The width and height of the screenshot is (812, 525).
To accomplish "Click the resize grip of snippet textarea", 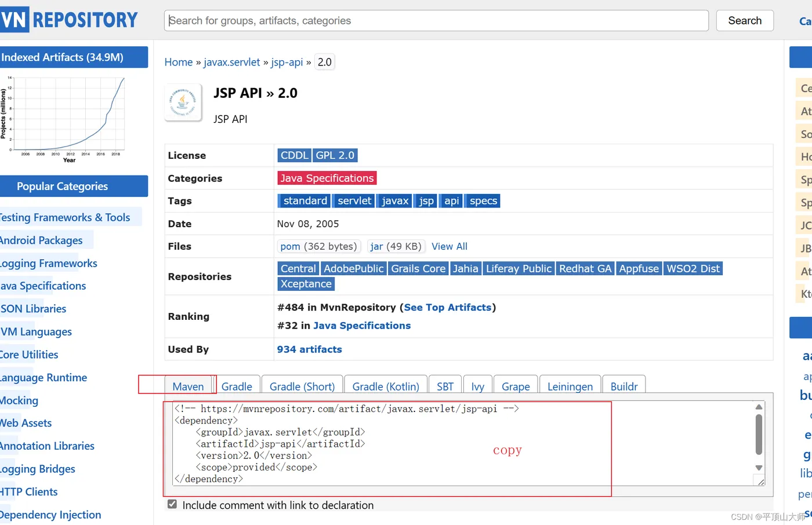I will pos(761,482).
